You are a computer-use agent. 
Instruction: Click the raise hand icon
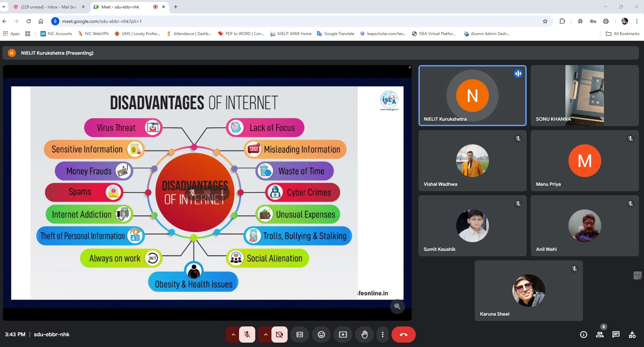coord(364,335)
